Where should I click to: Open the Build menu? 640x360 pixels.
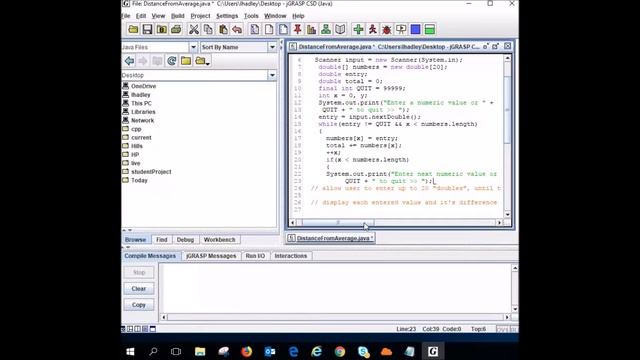178,16
